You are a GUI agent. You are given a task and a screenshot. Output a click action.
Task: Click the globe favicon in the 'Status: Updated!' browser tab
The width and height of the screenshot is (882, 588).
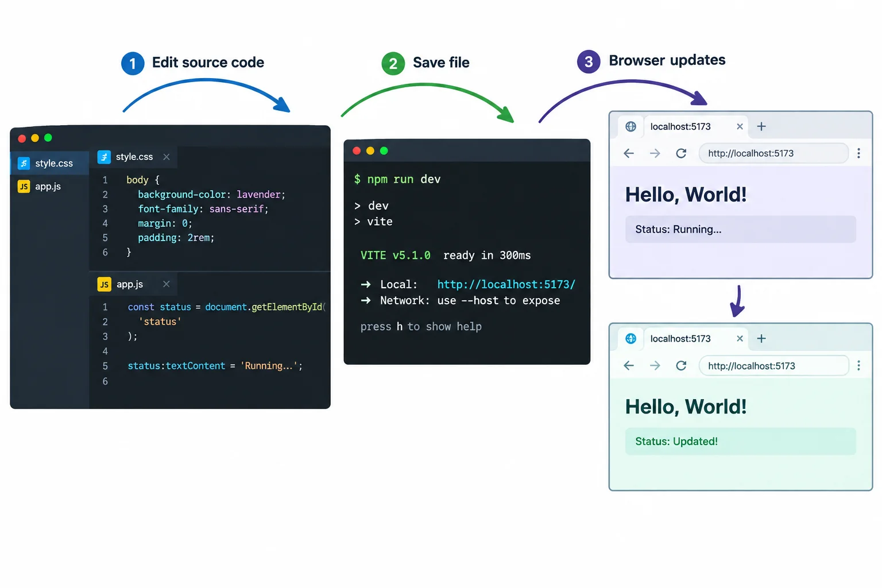point(630,339)
